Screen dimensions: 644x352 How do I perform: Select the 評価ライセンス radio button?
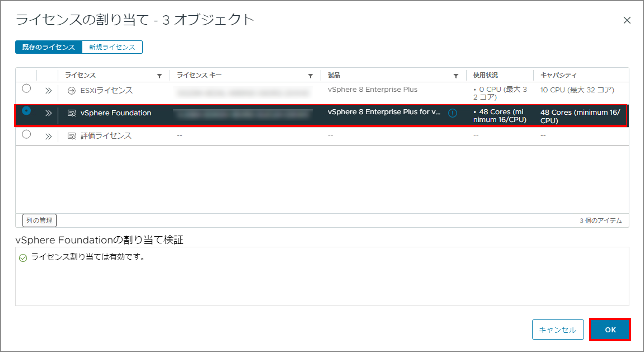point(26,134)
